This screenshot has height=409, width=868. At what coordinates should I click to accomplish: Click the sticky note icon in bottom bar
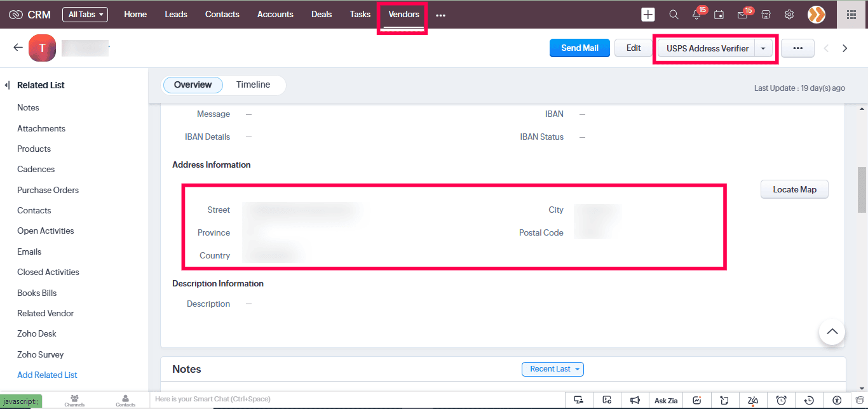[x=724, y=400]
